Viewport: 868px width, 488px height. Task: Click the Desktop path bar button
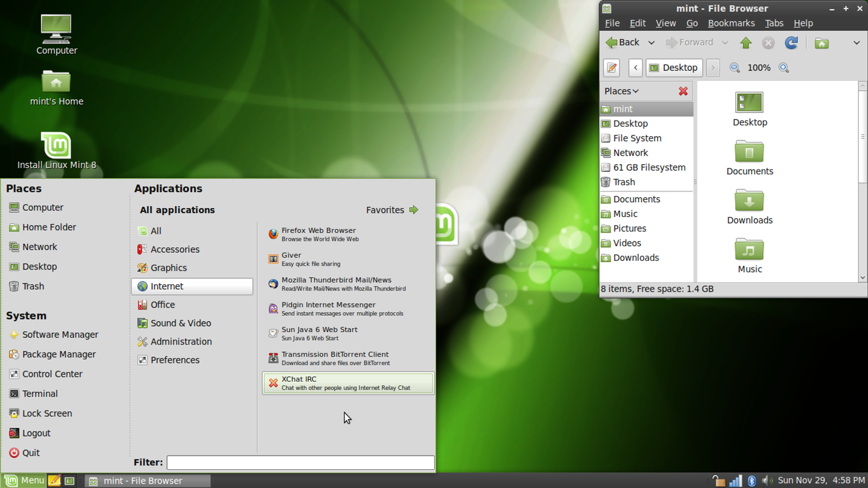click(x=674, y=68)
